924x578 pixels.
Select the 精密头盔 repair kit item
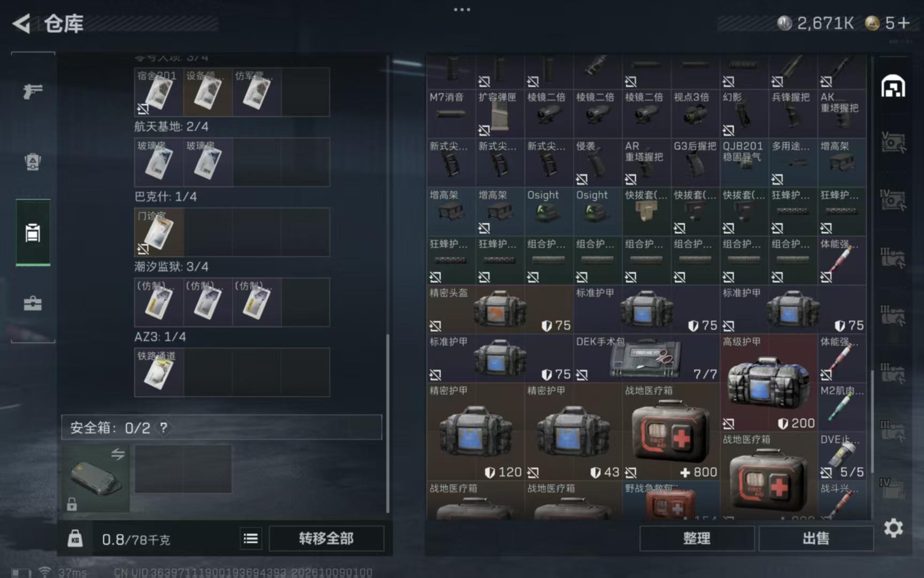pos(500,309)
